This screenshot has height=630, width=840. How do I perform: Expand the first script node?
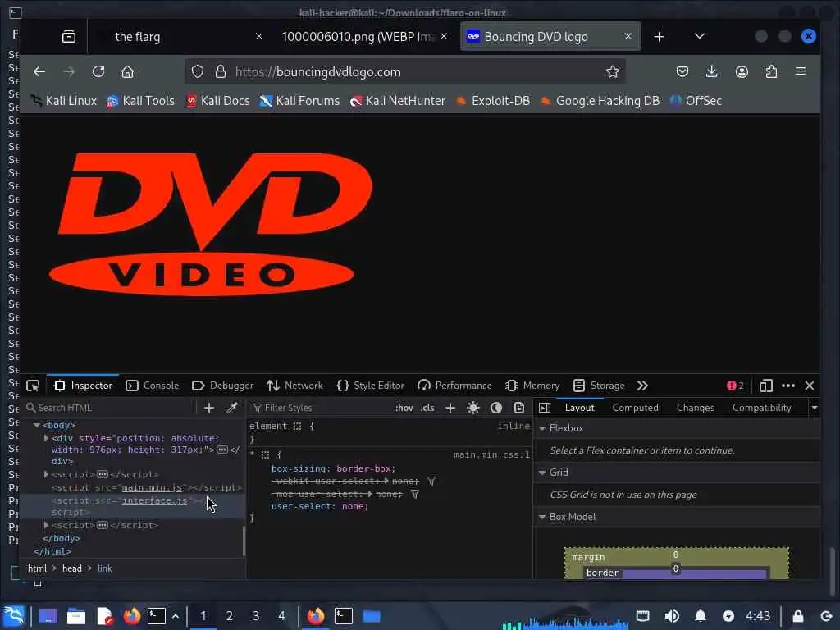[x=46, y=474]
